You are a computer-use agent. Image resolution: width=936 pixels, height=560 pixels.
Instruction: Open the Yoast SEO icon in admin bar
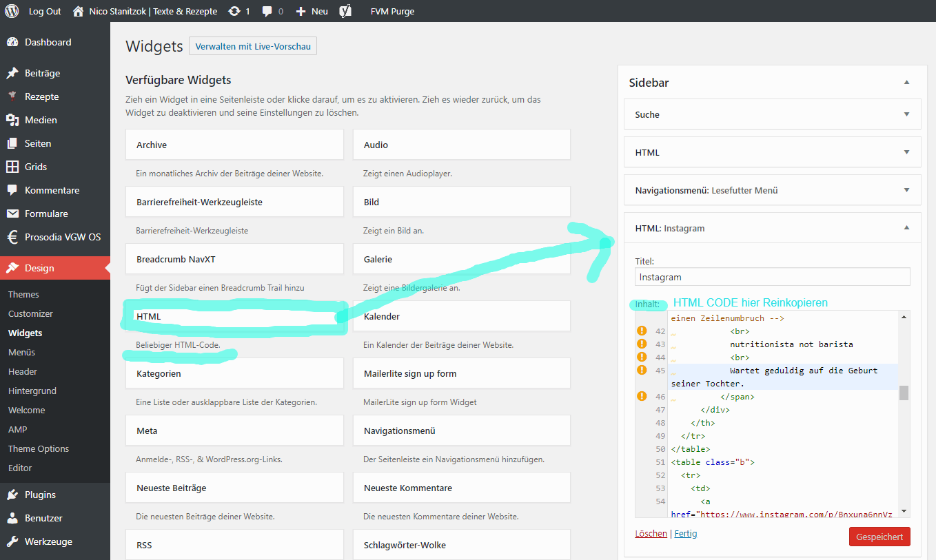click(346, 11)
